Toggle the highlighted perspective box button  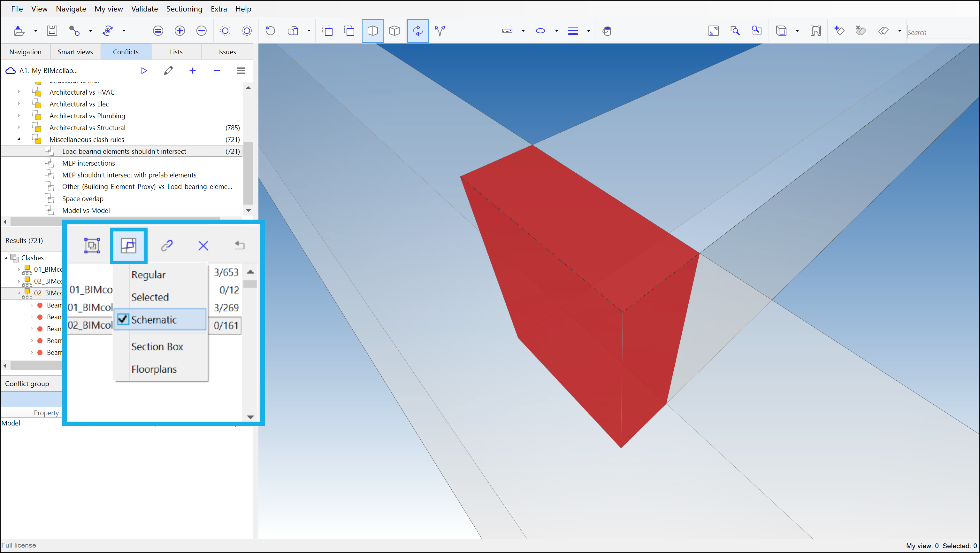click(x=372, y=31)
